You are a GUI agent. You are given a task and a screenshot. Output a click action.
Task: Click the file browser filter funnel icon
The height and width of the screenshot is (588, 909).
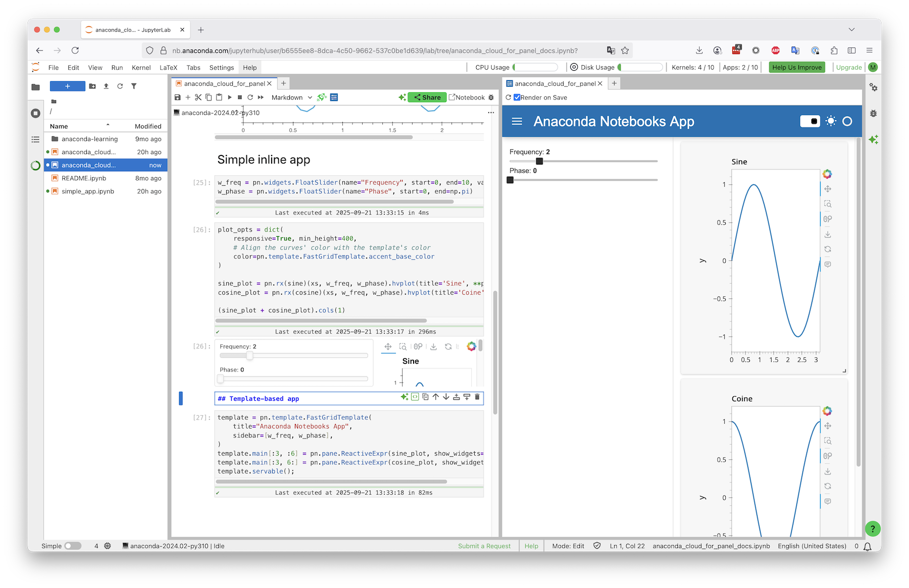point(134,86)
